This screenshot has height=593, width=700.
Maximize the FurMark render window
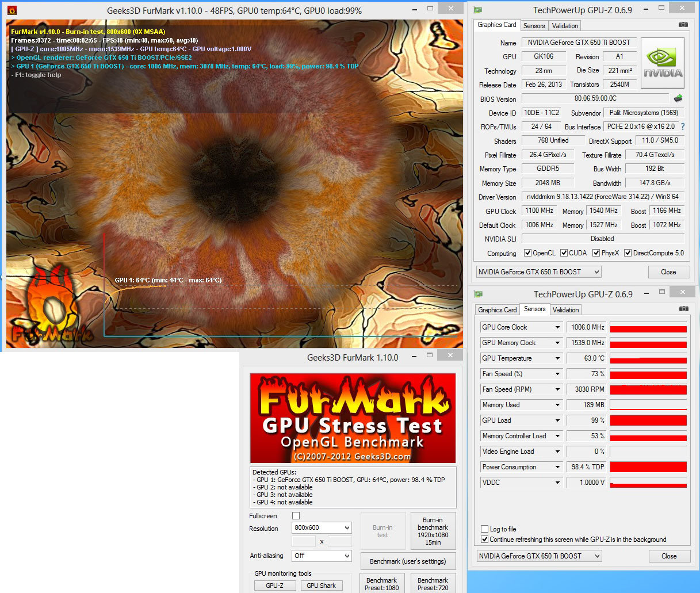430,9
